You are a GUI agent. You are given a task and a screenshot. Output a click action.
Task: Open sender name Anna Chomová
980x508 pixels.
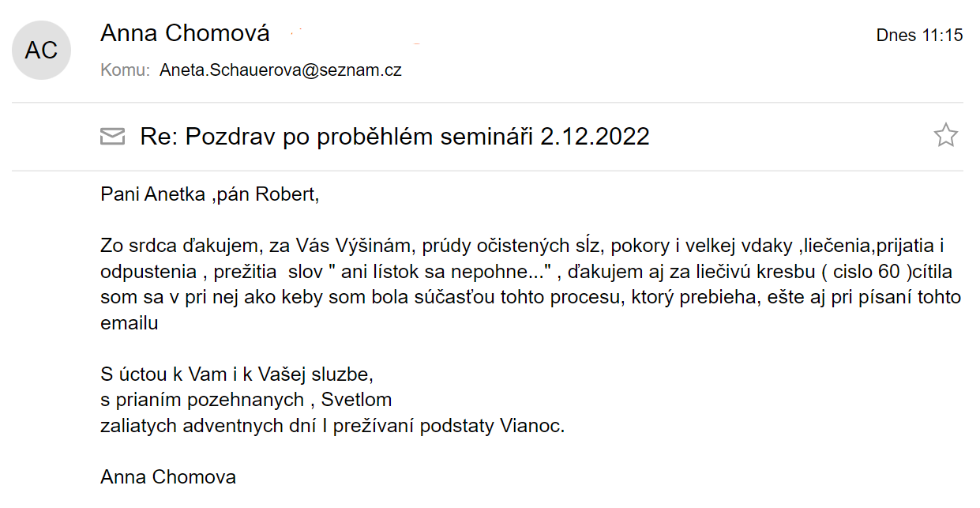[186, 33]
